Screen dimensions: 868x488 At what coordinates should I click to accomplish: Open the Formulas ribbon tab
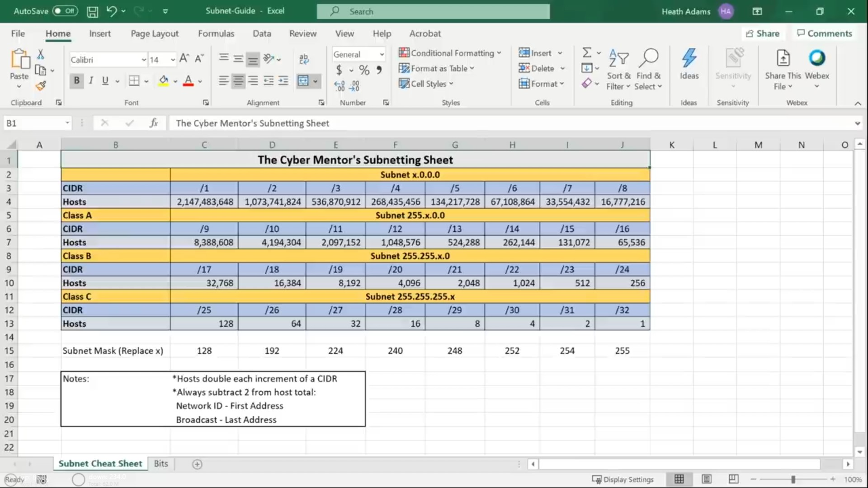tap(216, 33)
